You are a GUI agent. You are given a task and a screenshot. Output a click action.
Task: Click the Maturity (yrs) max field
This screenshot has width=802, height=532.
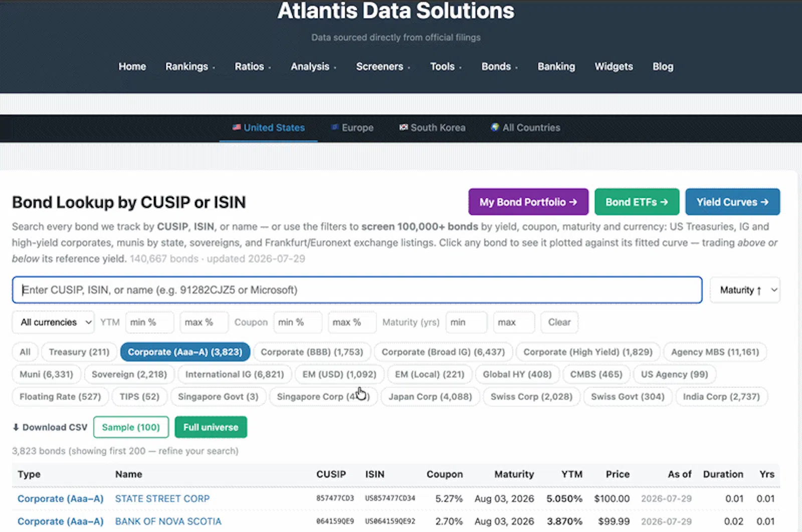pyautogui.click(x=514, y=322)
